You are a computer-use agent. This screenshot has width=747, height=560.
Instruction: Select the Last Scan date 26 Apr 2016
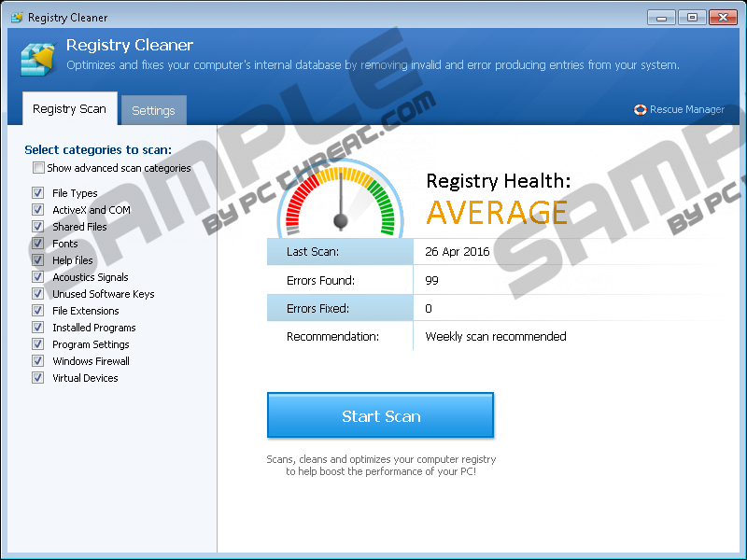[458, 251]
